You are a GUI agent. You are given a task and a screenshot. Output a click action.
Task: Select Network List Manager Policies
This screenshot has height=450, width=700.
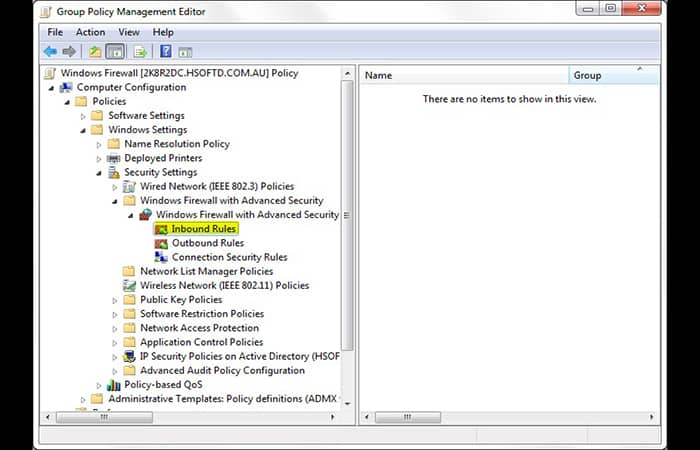(206, 271)
